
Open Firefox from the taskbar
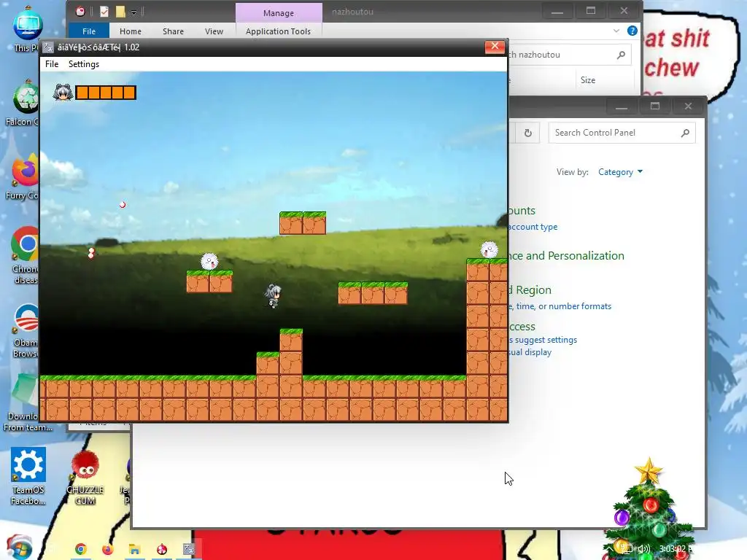pyautogui.click(x=108, y=550)
